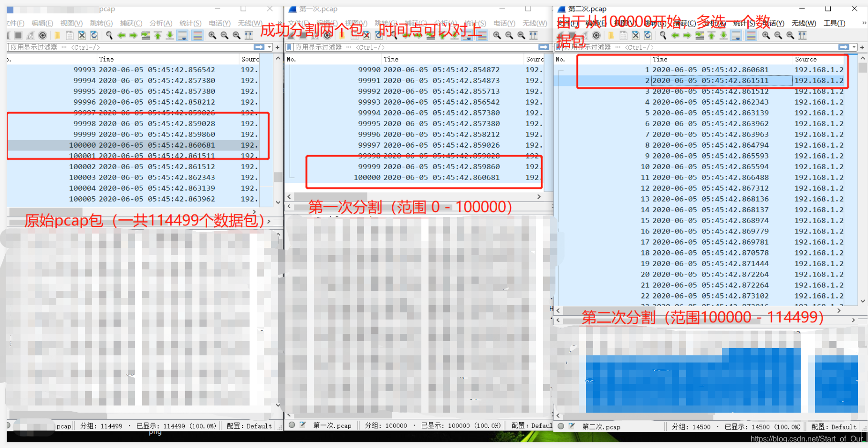868x448 pixels.
Task: Apply display filter arrow in 第一次.pcap window
Action: point(544,47)
